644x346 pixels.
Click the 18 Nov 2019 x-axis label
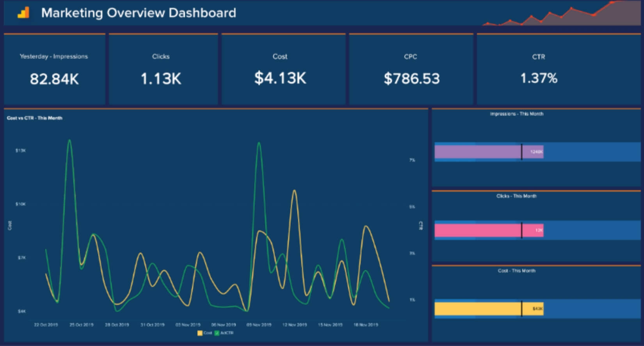click(365, 325)
